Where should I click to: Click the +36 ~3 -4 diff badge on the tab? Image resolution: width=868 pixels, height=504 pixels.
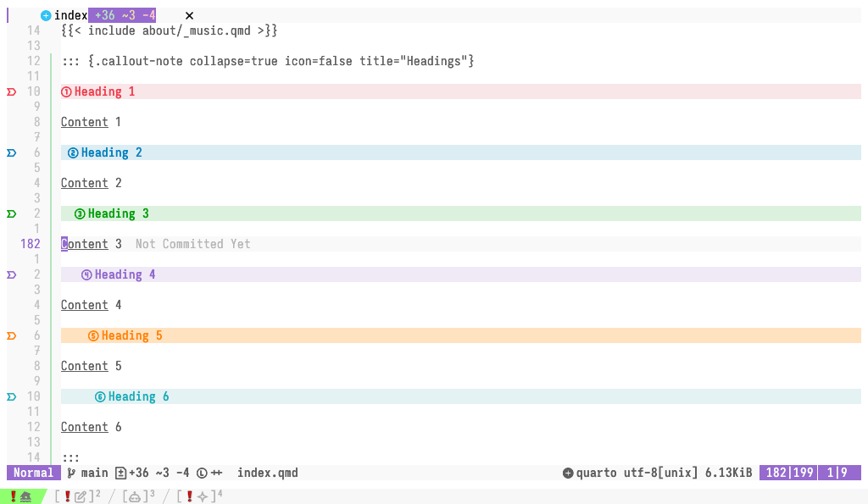122,15
